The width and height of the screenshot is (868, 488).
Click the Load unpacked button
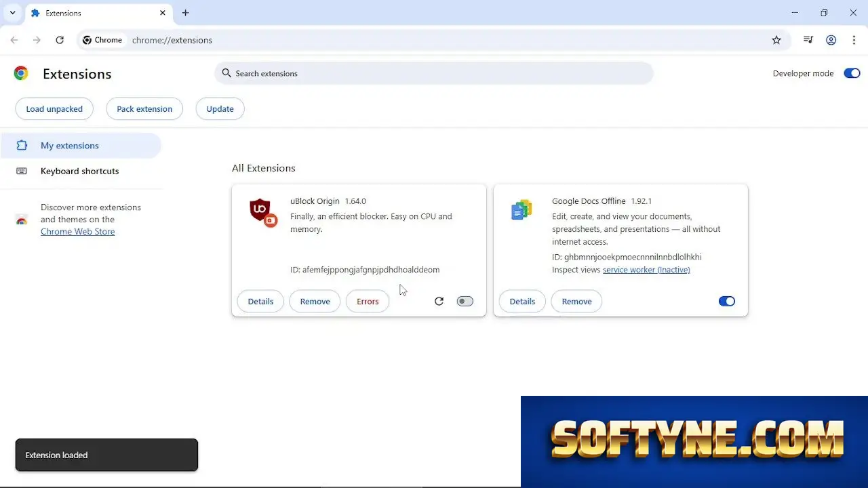click(x=54, y=108)
